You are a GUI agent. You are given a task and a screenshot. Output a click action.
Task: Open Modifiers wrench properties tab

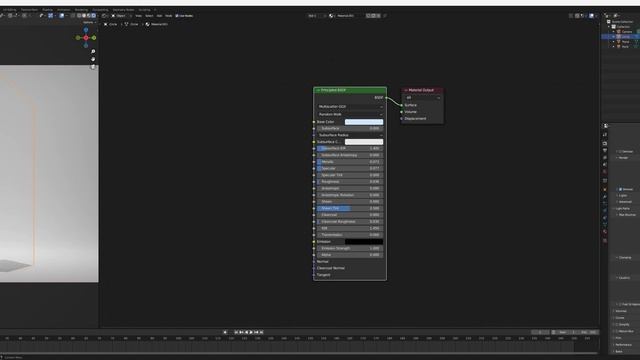[x=605, y=197]
